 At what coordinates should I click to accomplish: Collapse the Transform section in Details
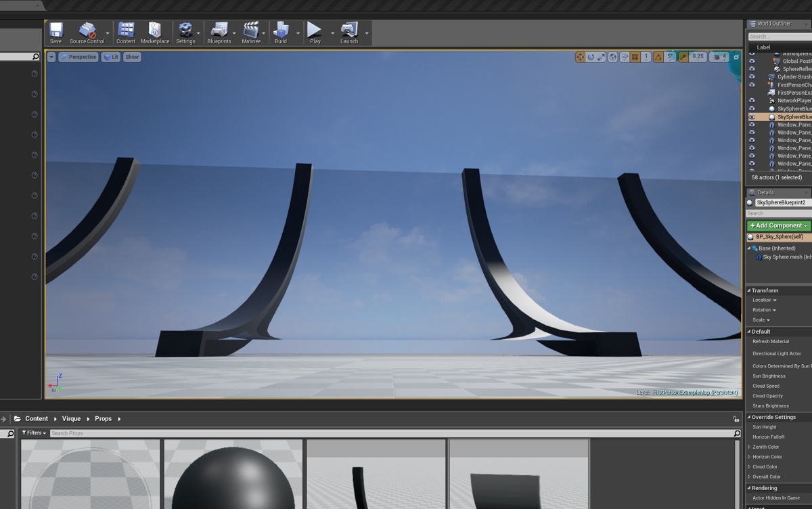click(749, 290)
